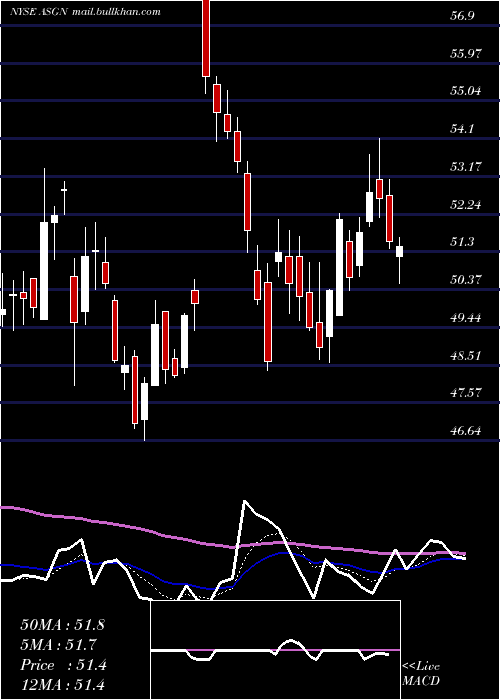This screenshot has width=500, height=700.
Task: Click the NYSE ASGN mail.bullkhan.com title text
Action: (x=85, y=12)
